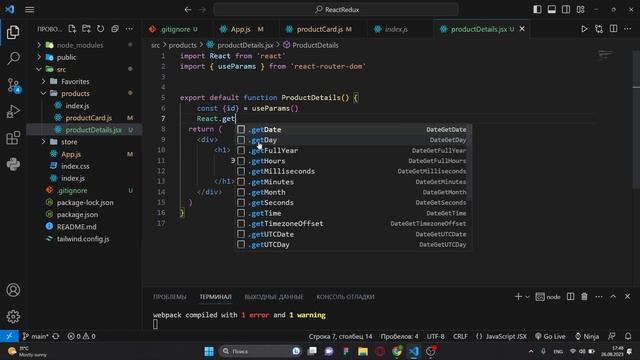Open editor more actions ellipsis

(x=628, y=29)
